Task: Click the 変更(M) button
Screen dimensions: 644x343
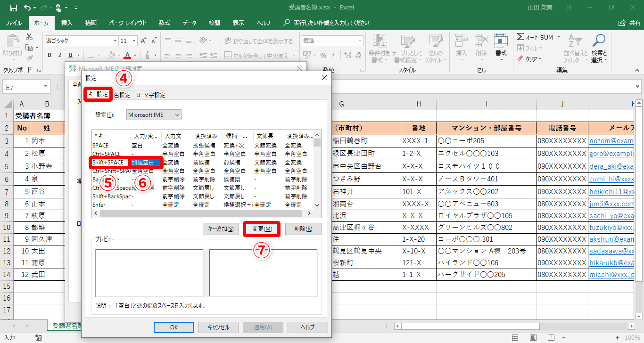Action: pos(262,229)
